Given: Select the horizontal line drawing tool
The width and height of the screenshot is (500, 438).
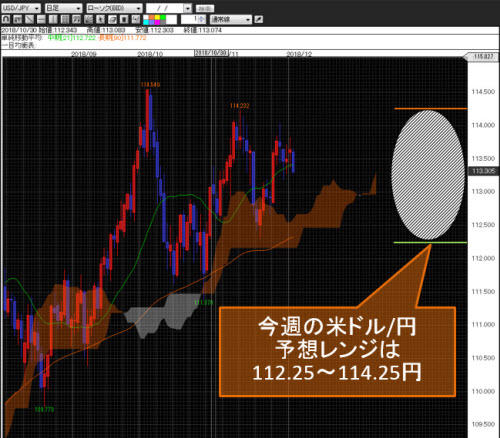Looking at the screenshot, I should [41, 19].
